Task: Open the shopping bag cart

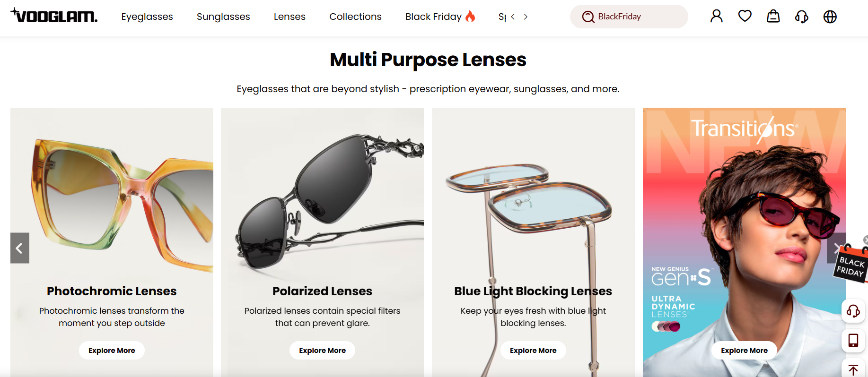Action: [x=773, y=17]
